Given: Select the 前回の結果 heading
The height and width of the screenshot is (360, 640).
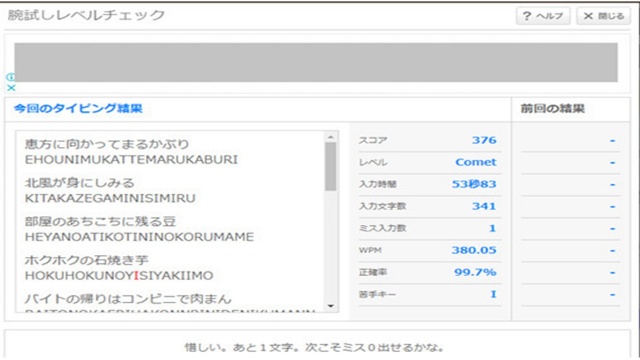Looking at the screenshot, I should pyautogui.click(x=553, y=109).
